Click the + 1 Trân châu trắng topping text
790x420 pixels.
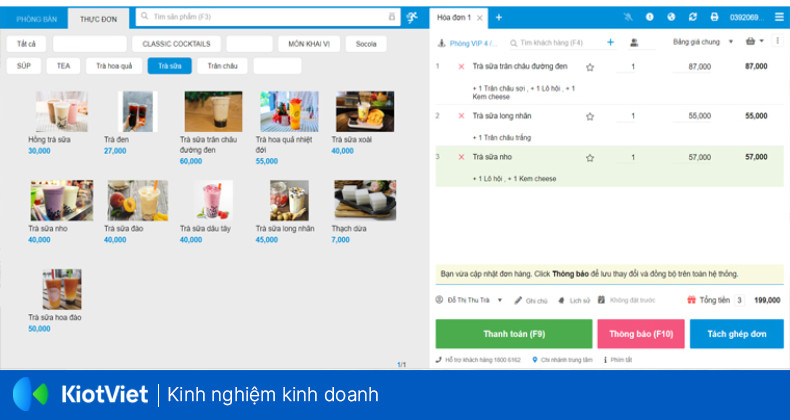(501, 137)
